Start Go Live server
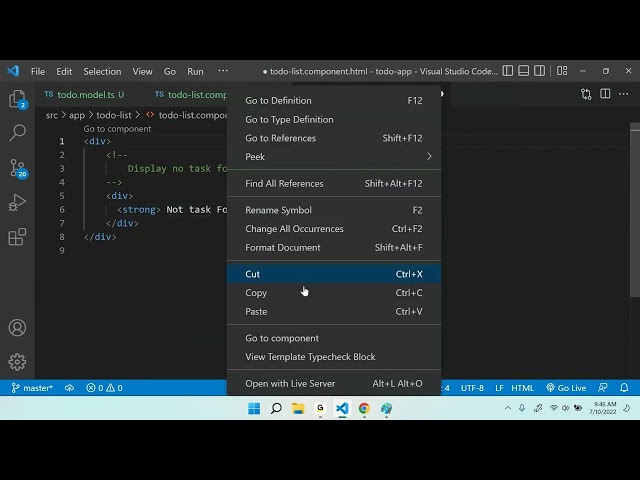The height and width of the screenshot is (480, 640). click(566, 388)
